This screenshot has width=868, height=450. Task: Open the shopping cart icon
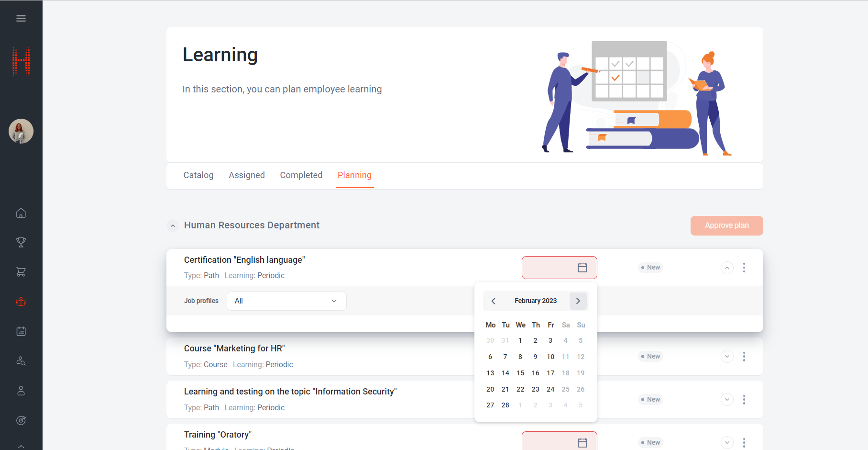click(x=21, y=272)
